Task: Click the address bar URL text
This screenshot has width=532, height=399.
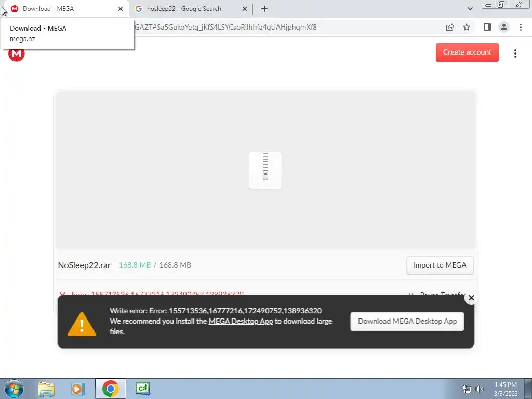Action: [225, 27]
